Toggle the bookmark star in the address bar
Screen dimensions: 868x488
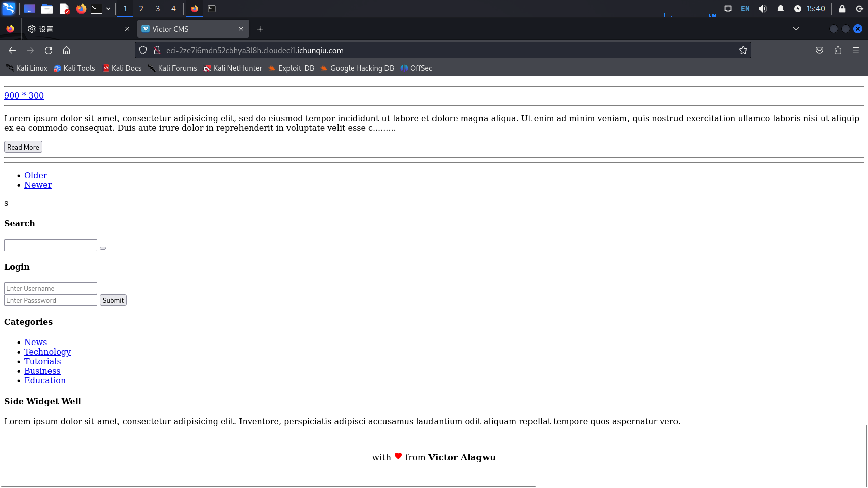click(743, 50)
